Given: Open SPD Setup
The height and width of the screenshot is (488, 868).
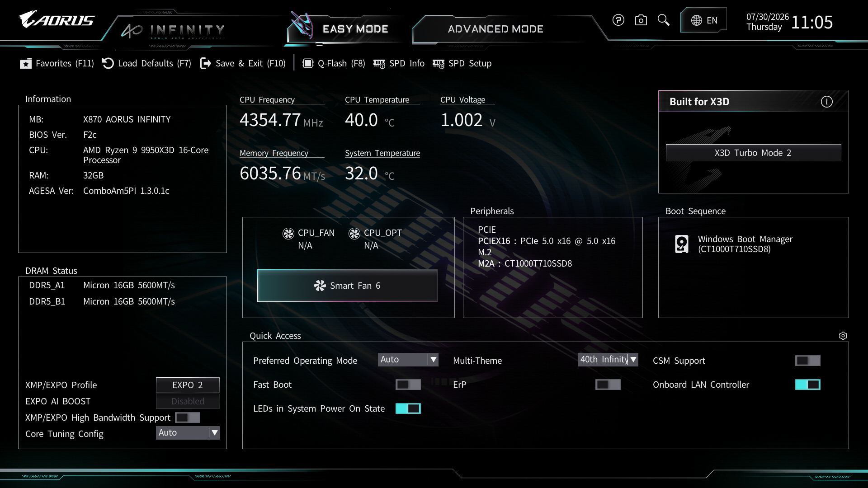Looking at the screenshot, I should click(462, 63).
